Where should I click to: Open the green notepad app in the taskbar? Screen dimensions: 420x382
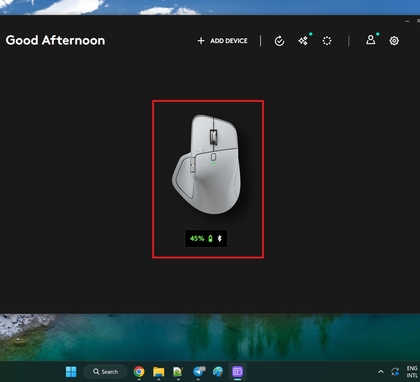tap(178, 371)
